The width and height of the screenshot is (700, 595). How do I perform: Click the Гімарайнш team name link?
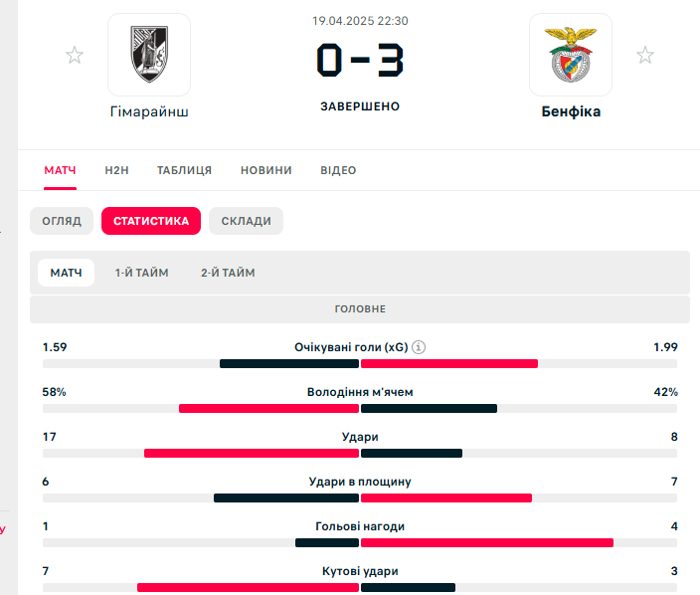pos(149,111)
